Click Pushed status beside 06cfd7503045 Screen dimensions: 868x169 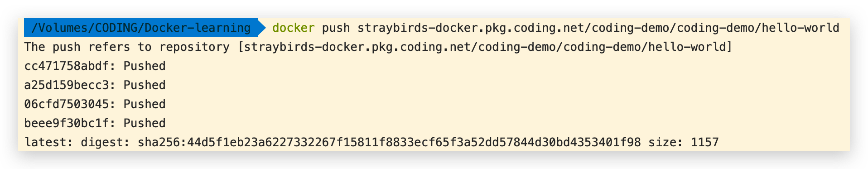145,104
